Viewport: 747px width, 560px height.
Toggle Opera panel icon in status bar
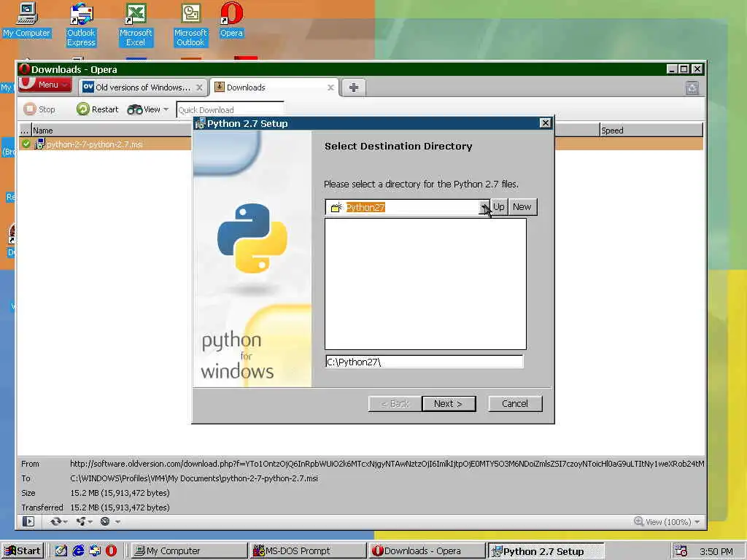[28, 521]
